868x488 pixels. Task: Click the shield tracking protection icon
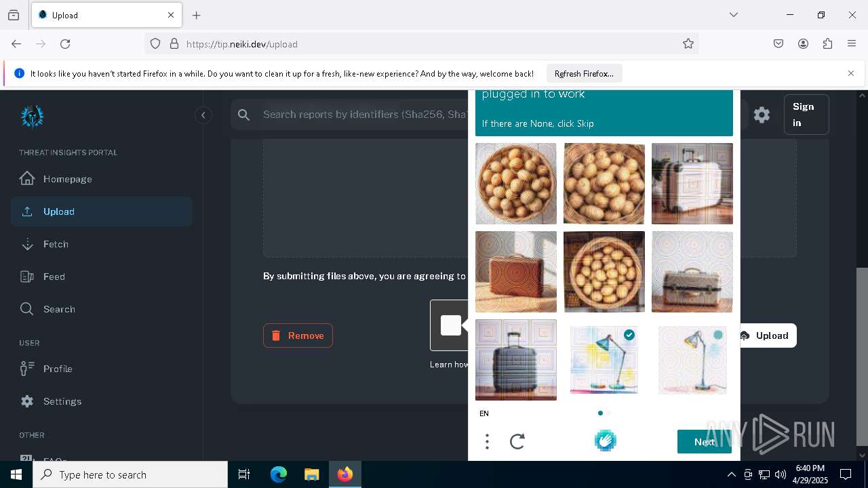tap(155, 44)
